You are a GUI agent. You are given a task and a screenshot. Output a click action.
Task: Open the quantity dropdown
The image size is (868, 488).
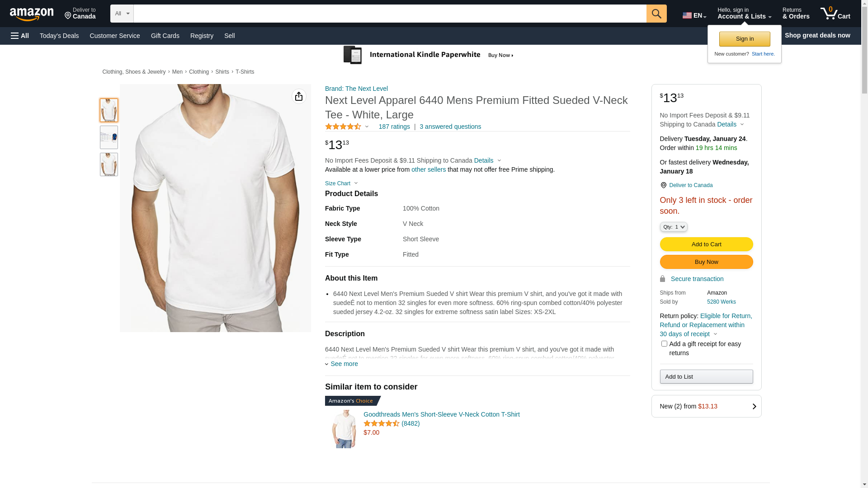[673, 227]
